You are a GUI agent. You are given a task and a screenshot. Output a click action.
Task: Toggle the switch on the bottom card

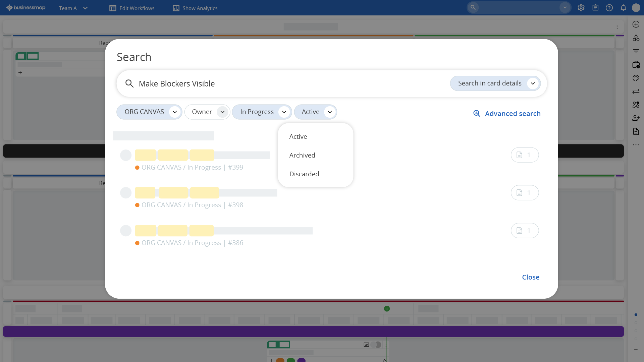click(x=376, y=345)
